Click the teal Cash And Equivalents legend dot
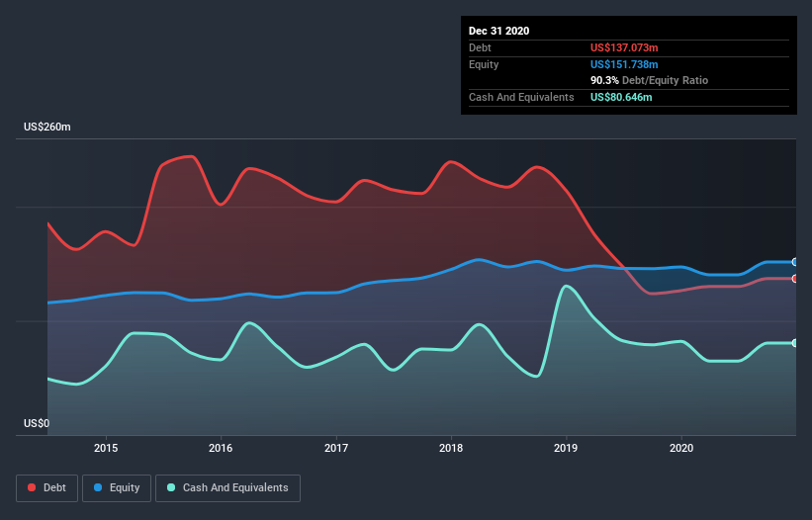This screenshot has width=812, height=520. pos(171,487)
